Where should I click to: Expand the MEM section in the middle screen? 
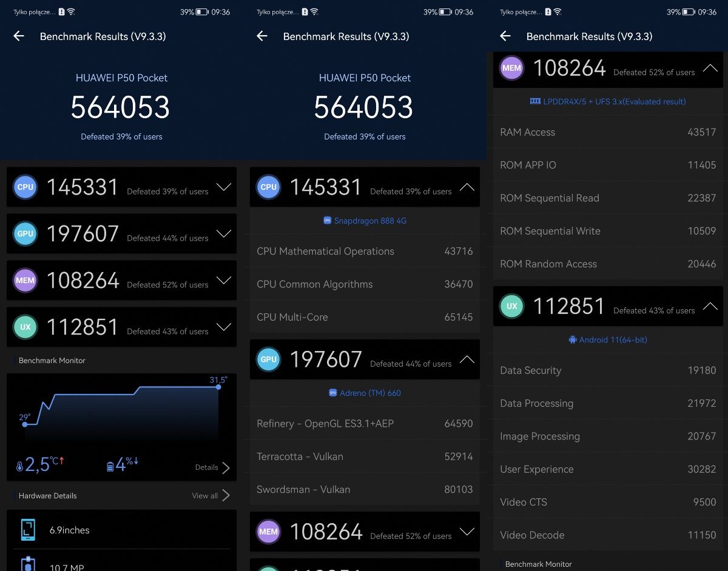click(467, 532)
